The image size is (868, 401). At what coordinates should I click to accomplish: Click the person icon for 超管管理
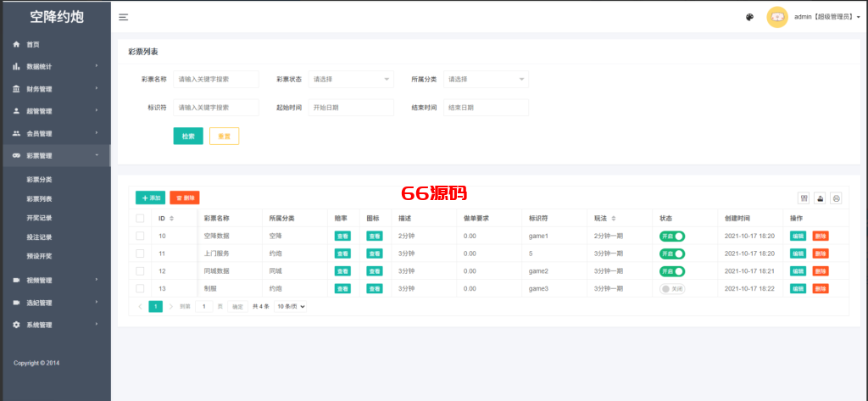coord(16,111)
